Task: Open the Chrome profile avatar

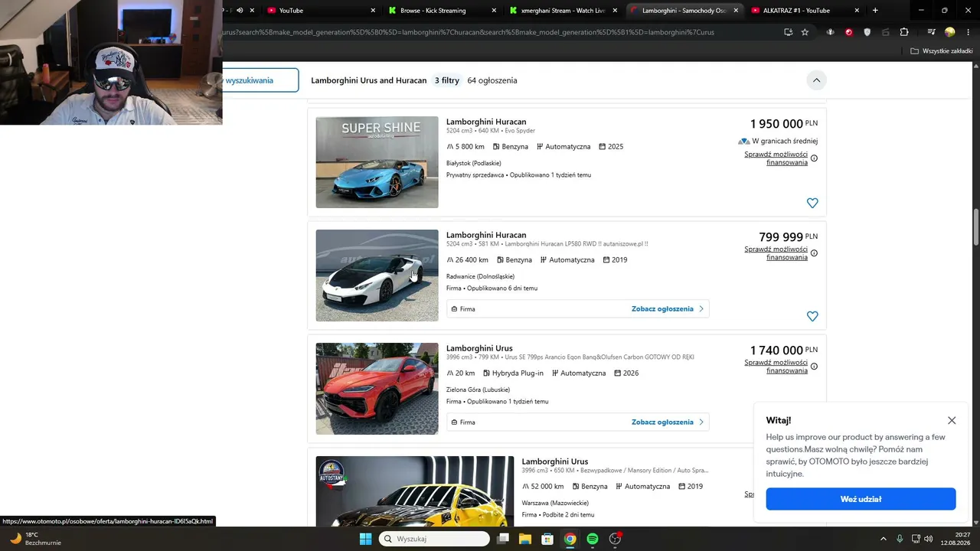Action: click(950, 32)
